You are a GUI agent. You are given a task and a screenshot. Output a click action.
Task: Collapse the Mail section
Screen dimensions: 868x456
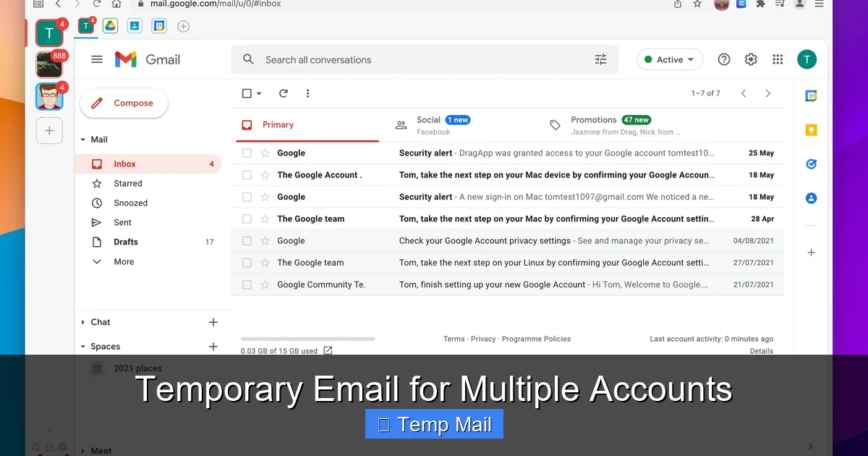pos(83,140)
